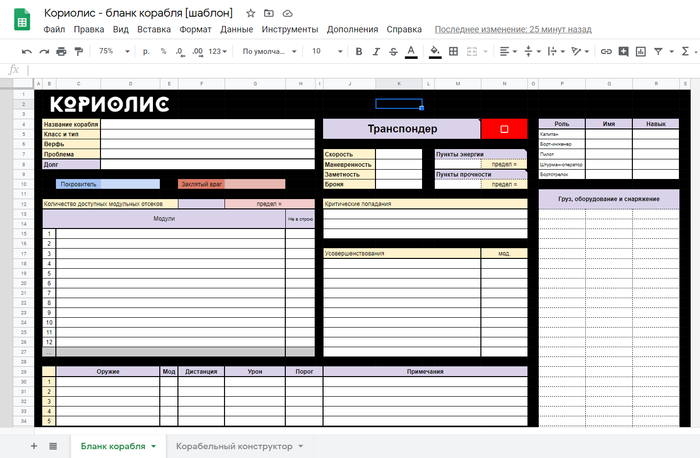Open the Формат menu
This screenshot has width=700, height=458.
pos(195,30)
